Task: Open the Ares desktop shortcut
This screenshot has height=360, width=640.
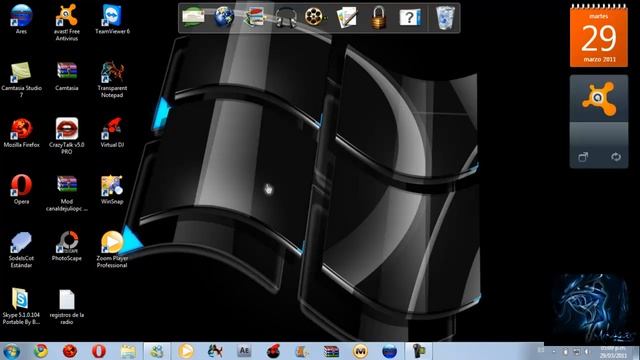Action: (x=21, y=20)
